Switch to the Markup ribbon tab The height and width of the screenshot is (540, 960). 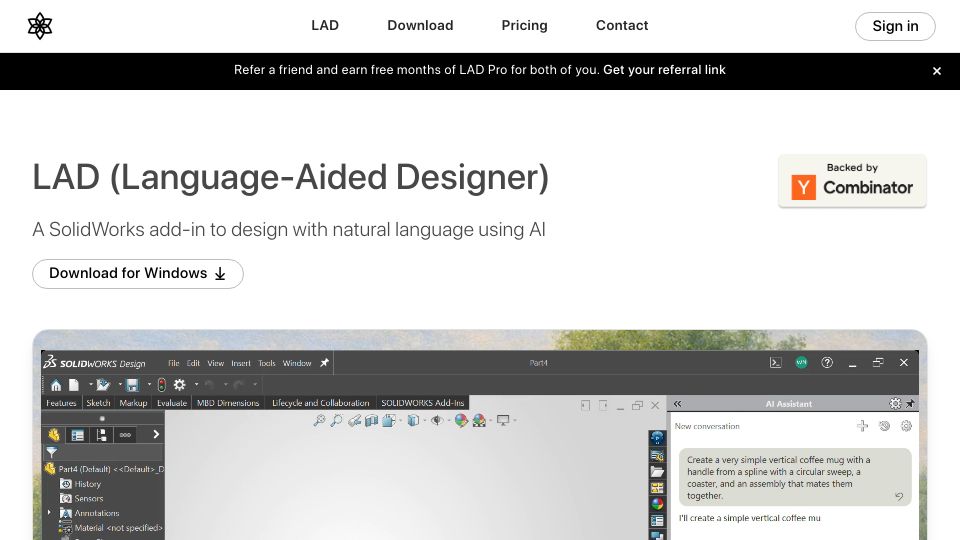133,403
